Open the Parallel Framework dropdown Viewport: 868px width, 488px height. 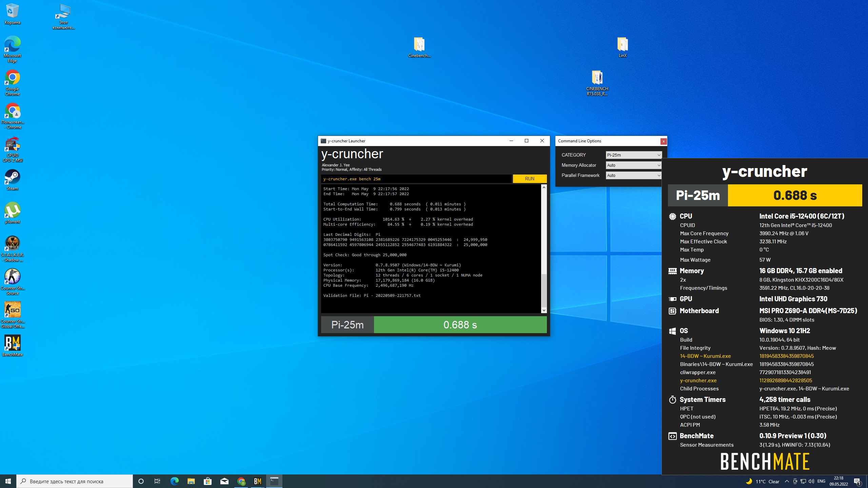pos(633,175)
